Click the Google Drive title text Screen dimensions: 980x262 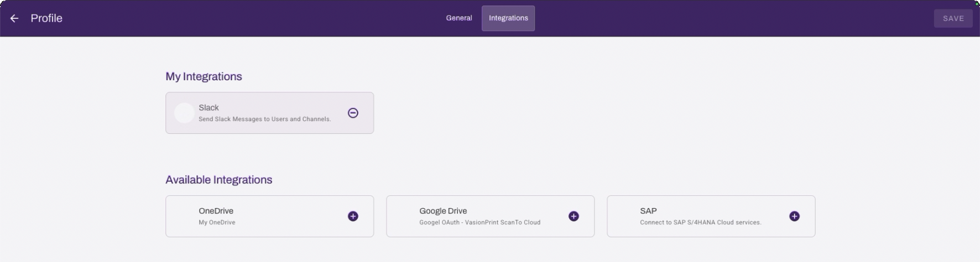[x=443, y=211]
